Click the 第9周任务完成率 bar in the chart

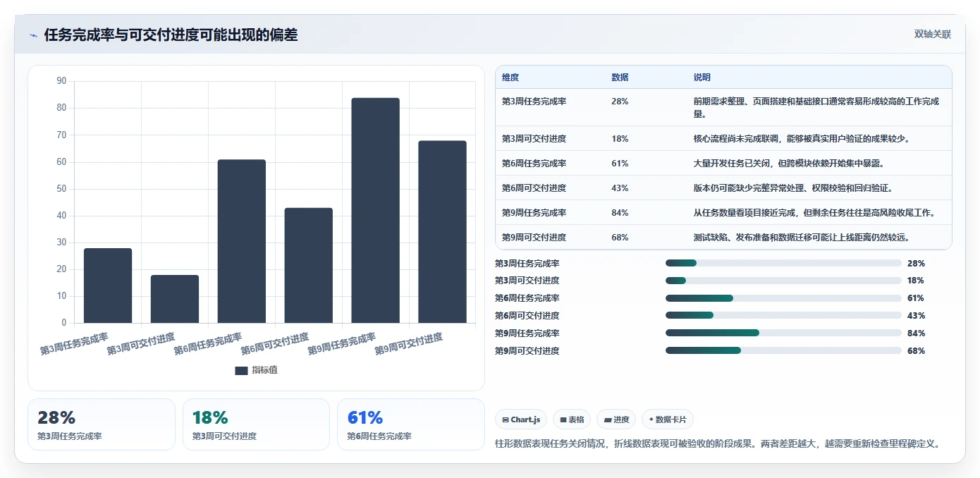[376, 210]
